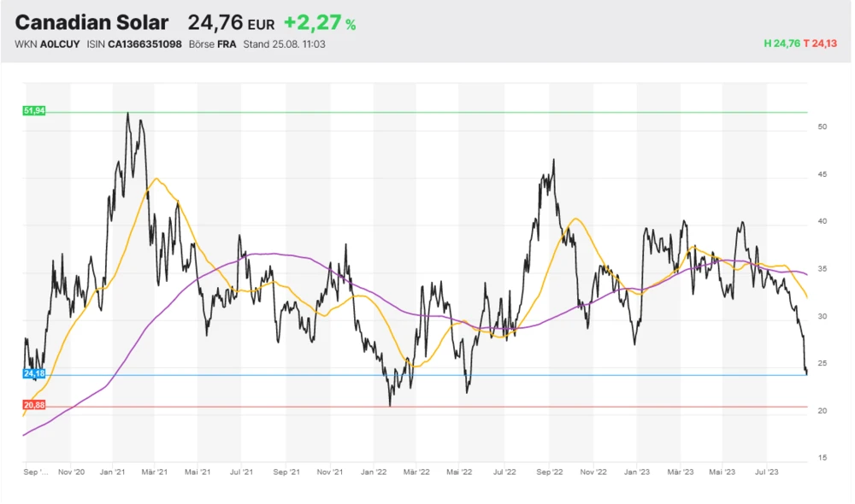This screenshot has width=855, height=504.
Task: Select the ISIN number CA1366351098
Action: click(144, 44)
